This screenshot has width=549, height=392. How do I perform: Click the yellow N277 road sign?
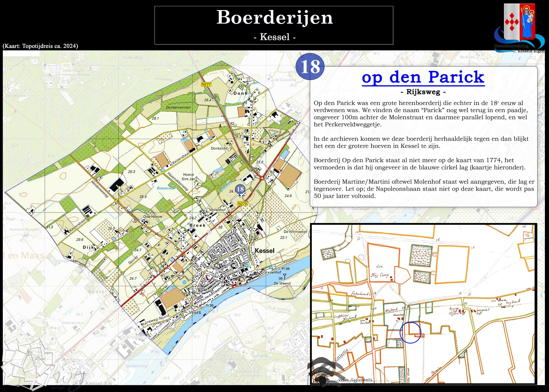pyautogui.click(x=206, y=85)
